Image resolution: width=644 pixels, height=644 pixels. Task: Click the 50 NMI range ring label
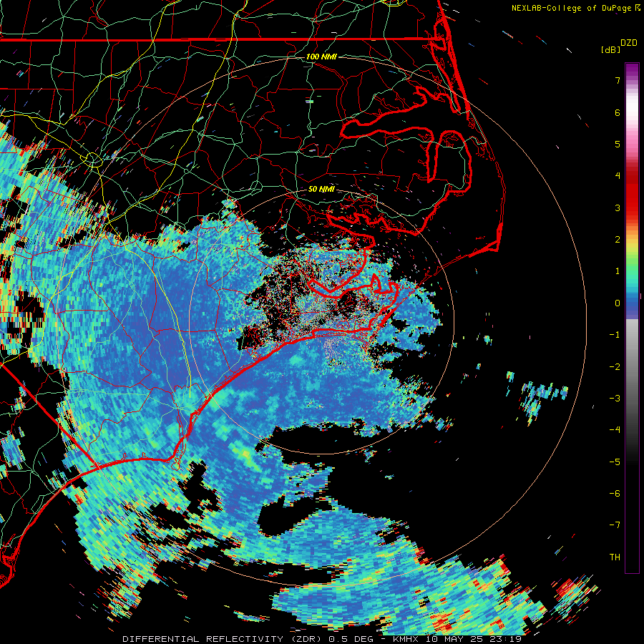click(x=321, y=190)
